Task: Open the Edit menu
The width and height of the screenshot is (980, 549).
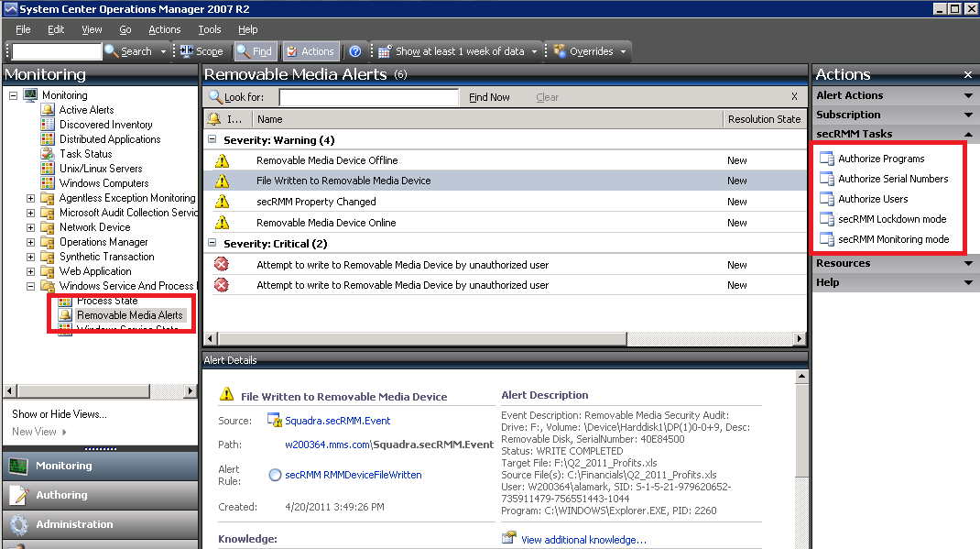Action: [56, 29]
